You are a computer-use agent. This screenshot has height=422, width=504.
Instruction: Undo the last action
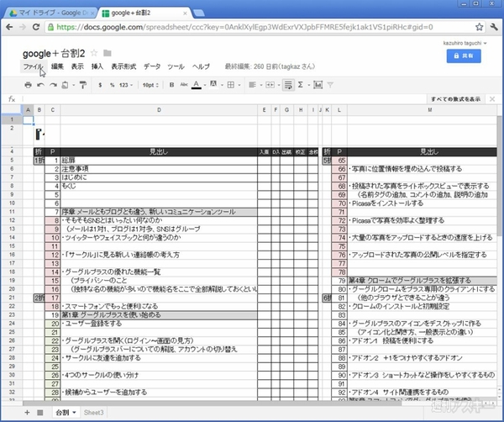point(40,85)
